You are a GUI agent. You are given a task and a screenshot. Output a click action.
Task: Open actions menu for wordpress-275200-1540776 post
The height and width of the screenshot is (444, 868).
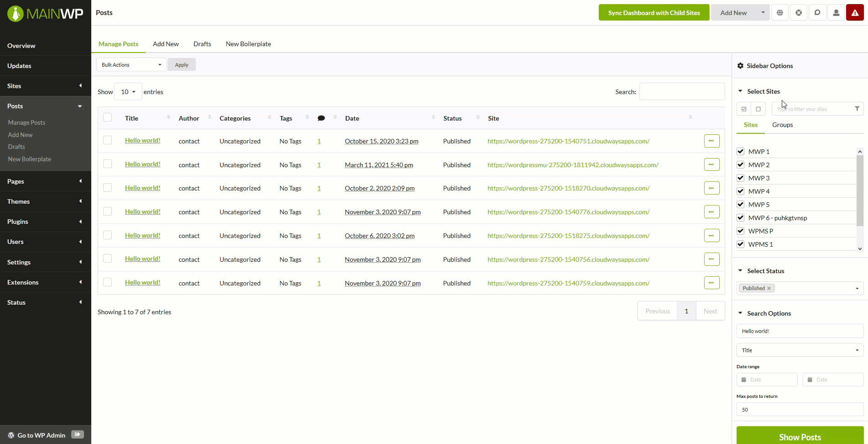point(711,211)
